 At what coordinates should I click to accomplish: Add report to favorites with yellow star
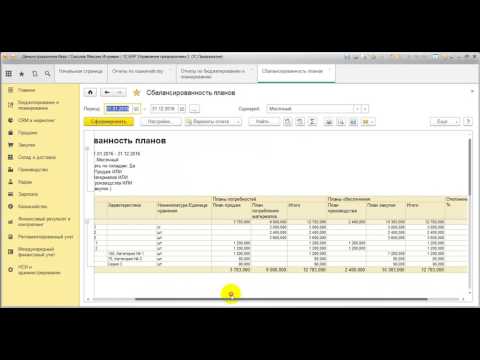(136, 93)
